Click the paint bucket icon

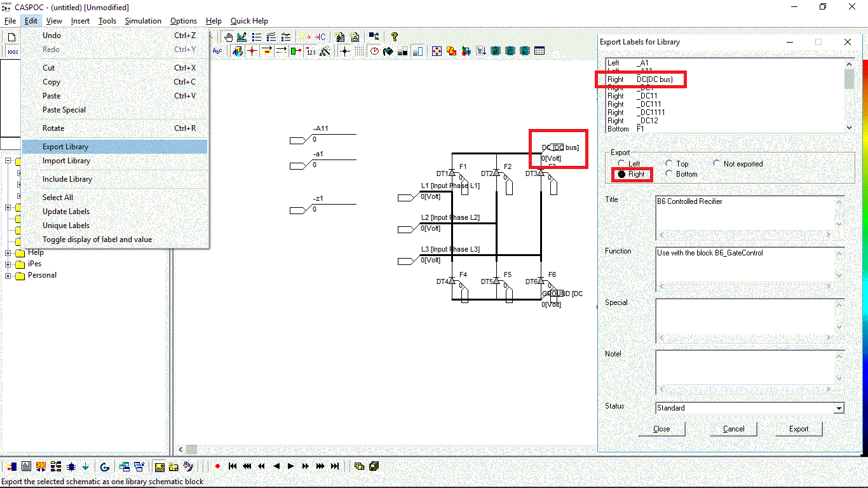tap(388, 51)
